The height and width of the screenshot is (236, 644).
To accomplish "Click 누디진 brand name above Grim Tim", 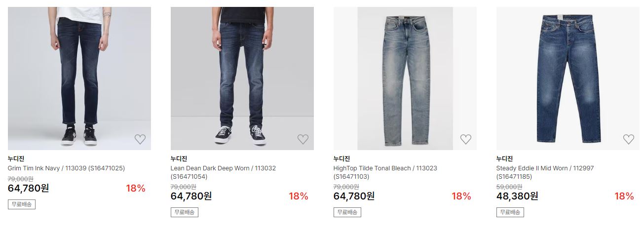I will (x=16, y=159).
